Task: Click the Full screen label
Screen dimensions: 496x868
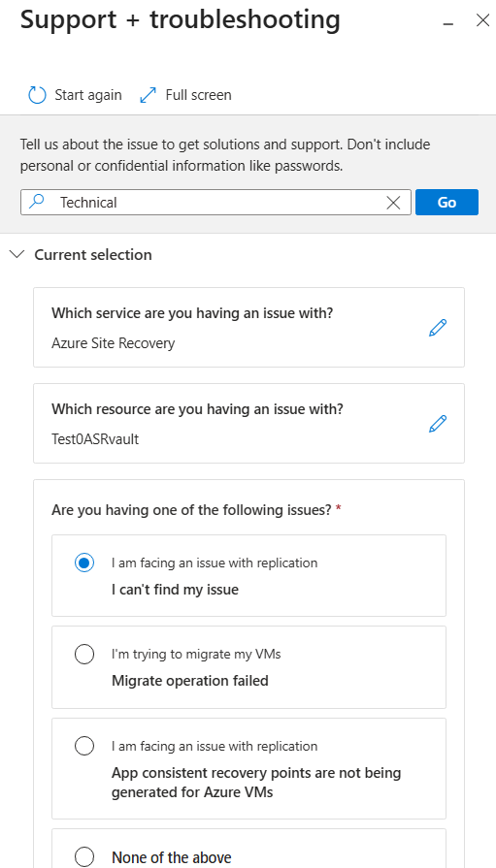Action: click(198, 95)
